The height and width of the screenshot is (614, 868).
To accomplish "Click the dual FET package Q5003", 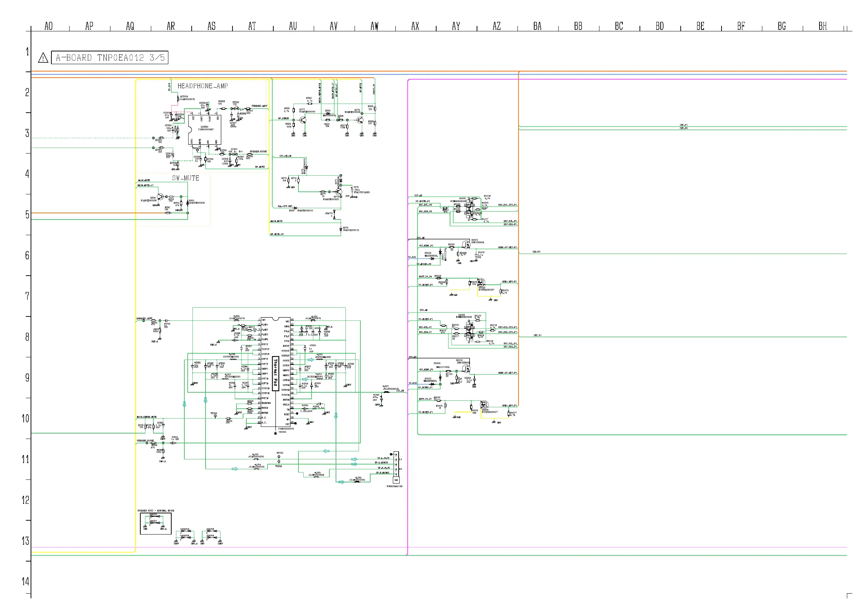I will tap(470, 331).
